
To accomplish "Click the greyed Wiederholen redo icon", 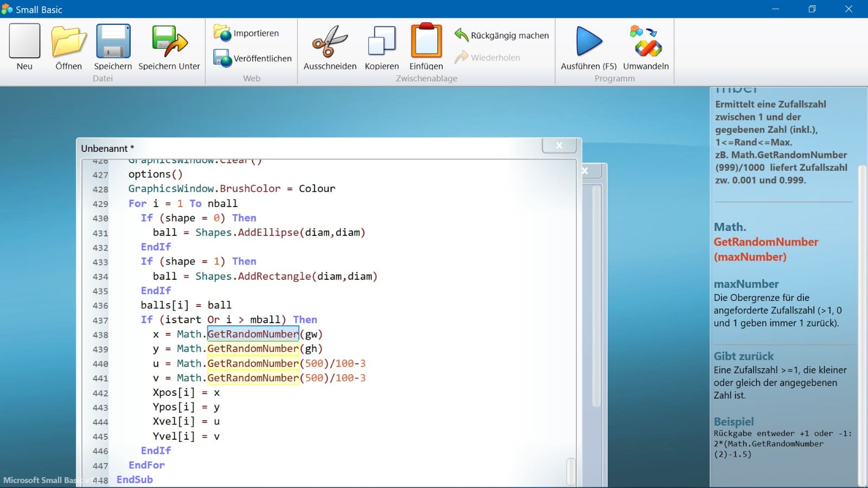I will (x=461, y=57).
